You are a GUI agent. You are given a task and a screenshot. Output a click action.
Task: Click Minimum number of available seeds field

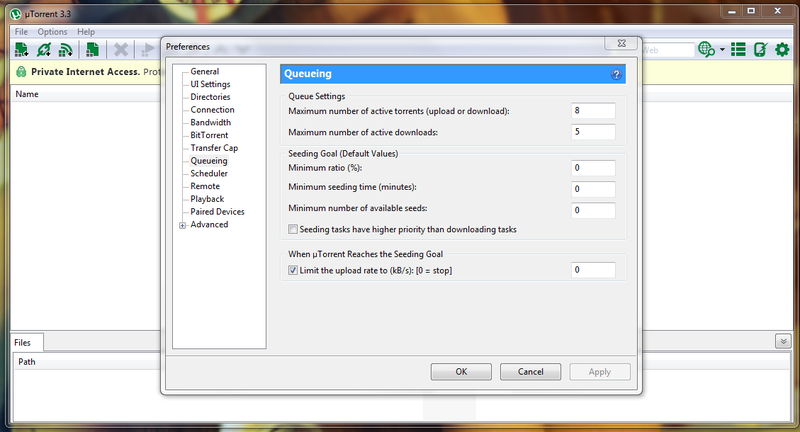[x=593, y=210]
